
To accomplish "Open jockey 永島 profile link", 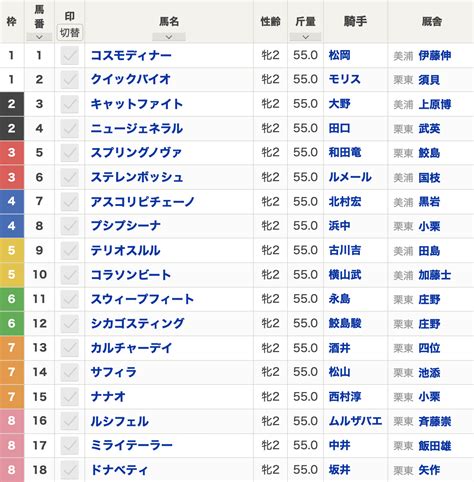I will [339, 299].
